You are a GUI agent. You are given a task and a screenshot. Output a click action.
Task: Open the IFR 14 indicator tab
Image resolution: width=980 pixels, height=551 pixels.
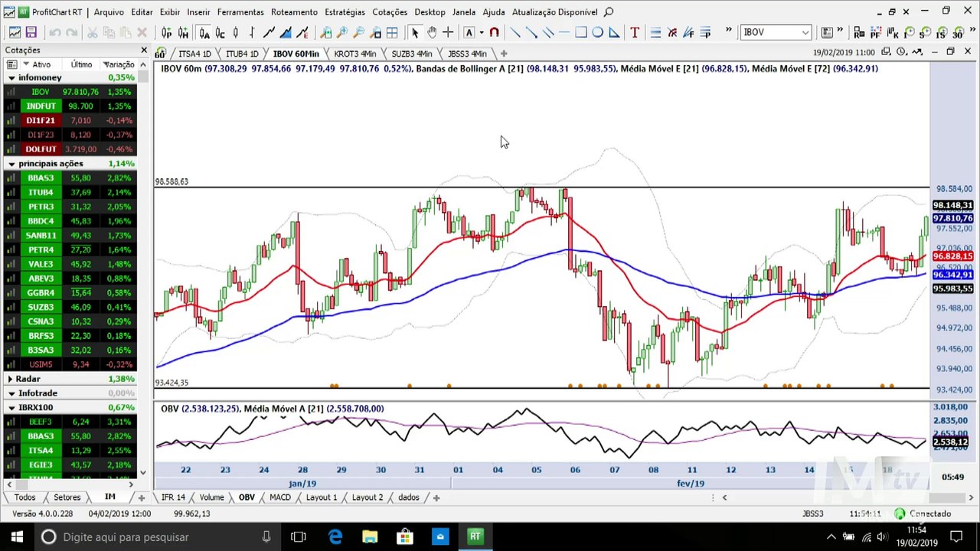[x=174, y=497]
